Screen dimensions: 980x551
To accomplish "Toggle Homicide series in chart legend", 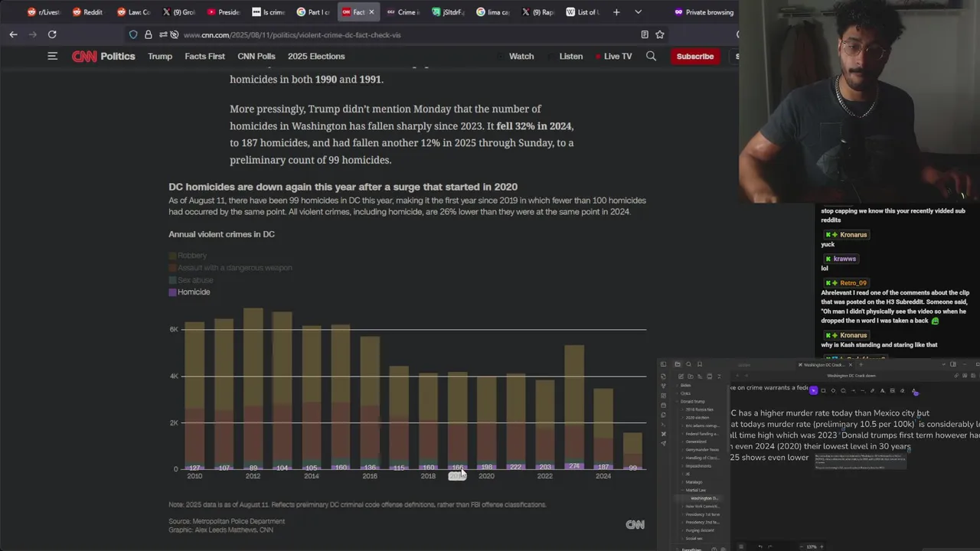I will [189, 292].
